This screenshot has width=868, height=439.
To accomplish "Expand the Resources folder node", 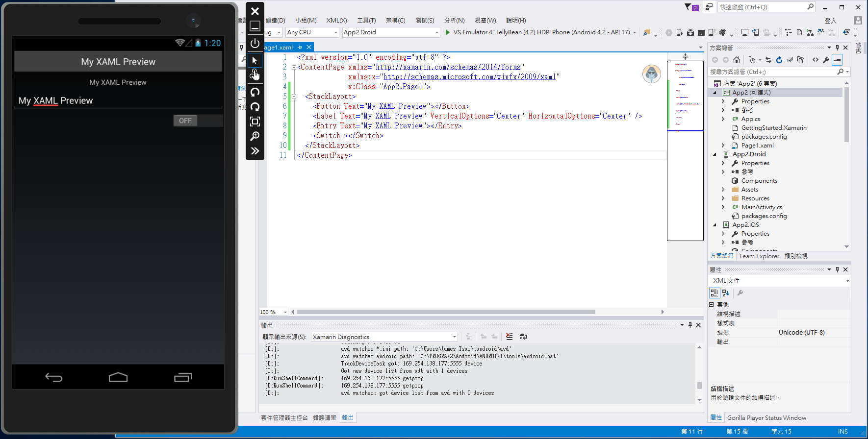I will pyautogui.click(x=723, y=198).
